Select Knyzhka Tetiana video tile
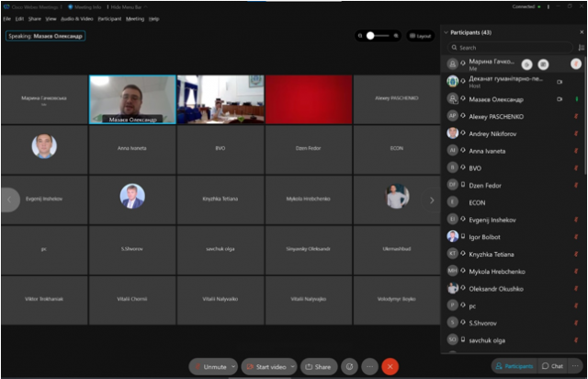588x379 pixels. (220, 200)
